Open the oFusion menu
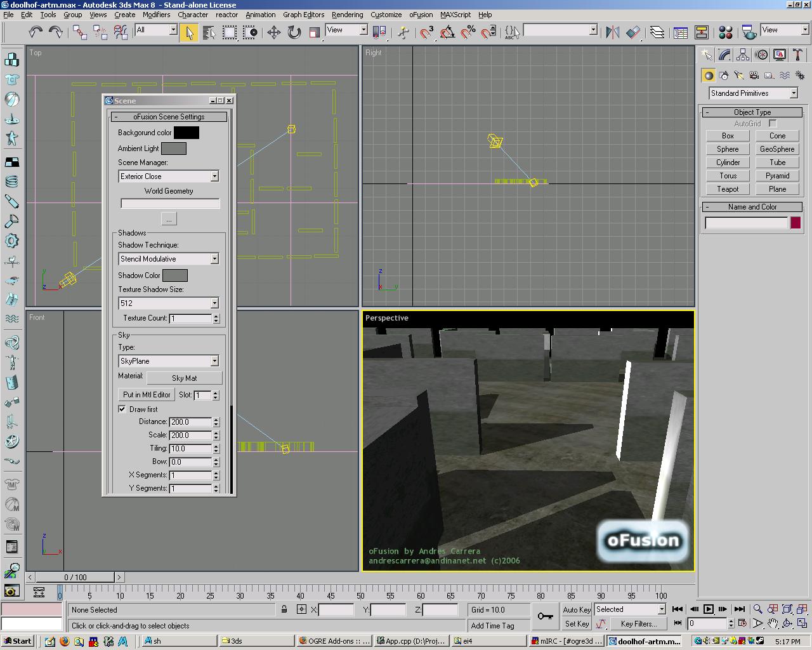 421,15
